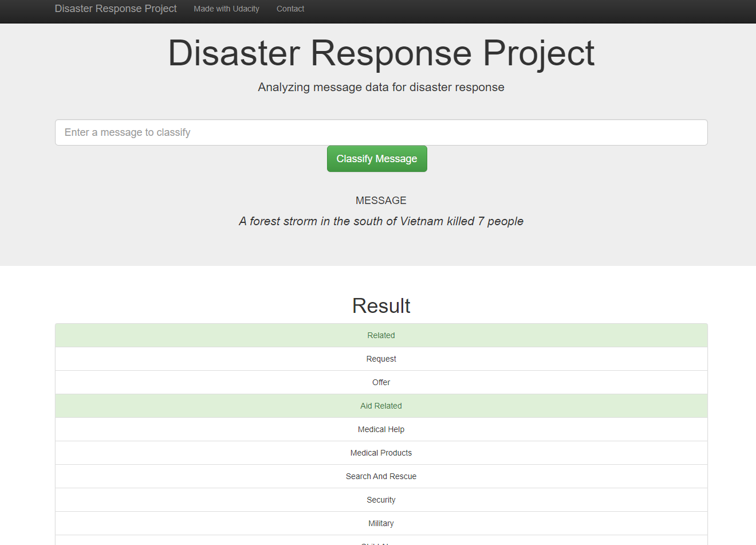756x545 pixels.
Task: Select the Security result row
Action: tap(381, 500)
